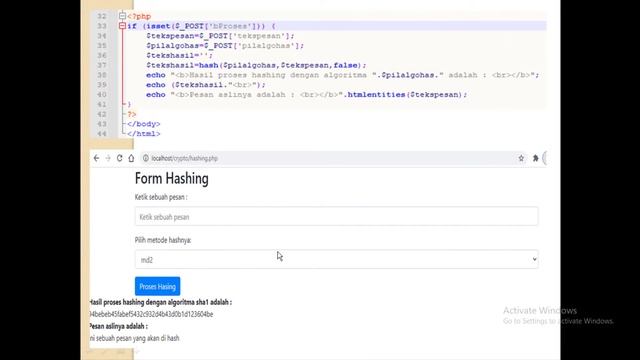Click the browser forward arrow

pyautogui.click(x=108, y=158)
